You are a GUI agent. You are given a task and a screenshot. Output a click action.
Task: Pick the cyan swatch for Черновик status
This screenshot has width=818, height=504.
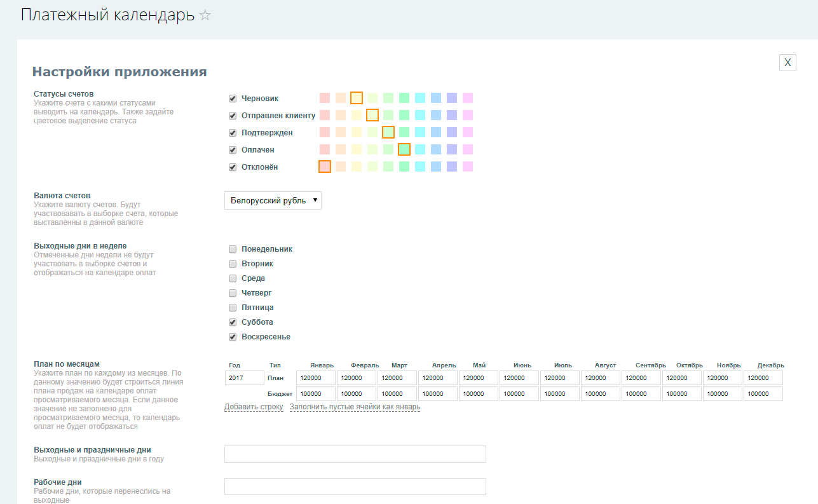(420, 98)
